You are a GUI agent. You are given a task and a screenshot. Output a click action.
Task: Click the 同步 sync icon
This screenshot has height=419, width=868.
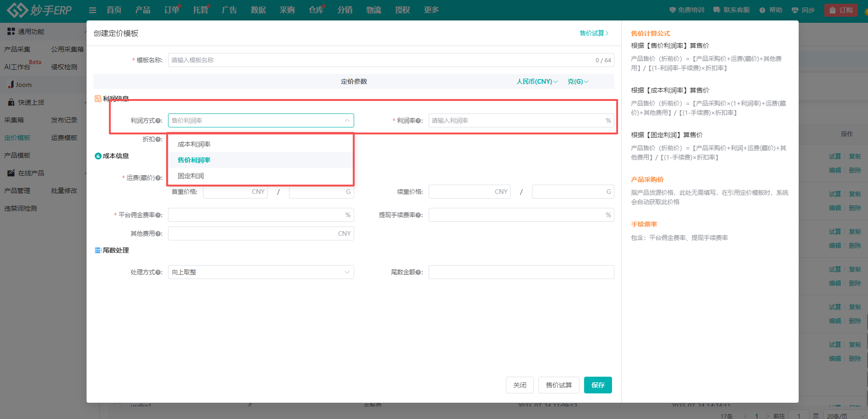(x=795, y=10)
